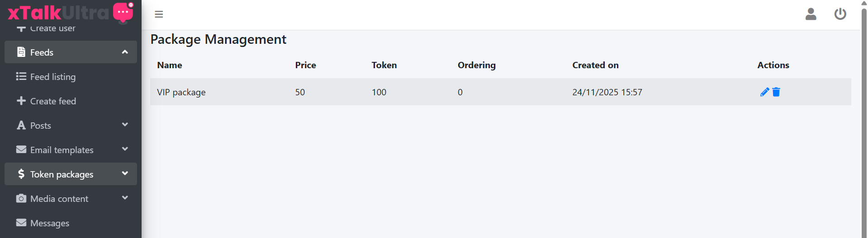868x238 pixels.
Task: Edit the VIP package with pencil icon
Action: tap(764, 92)
